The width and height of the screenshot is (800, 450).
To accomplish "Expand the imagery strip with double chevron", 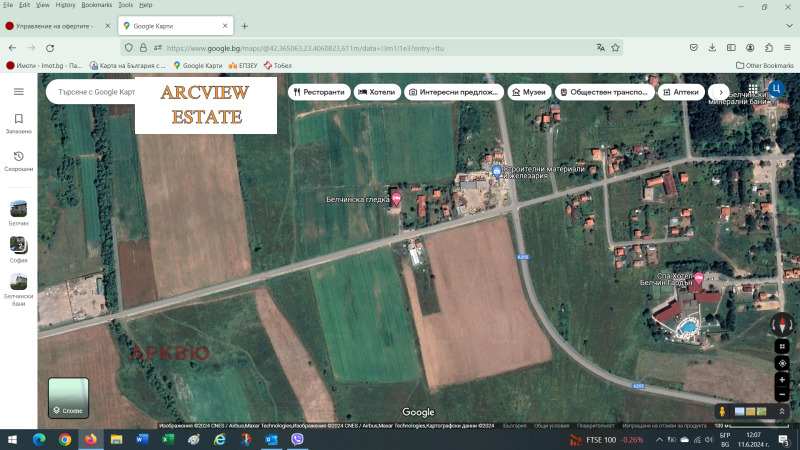I will click(x=782, y=411).
